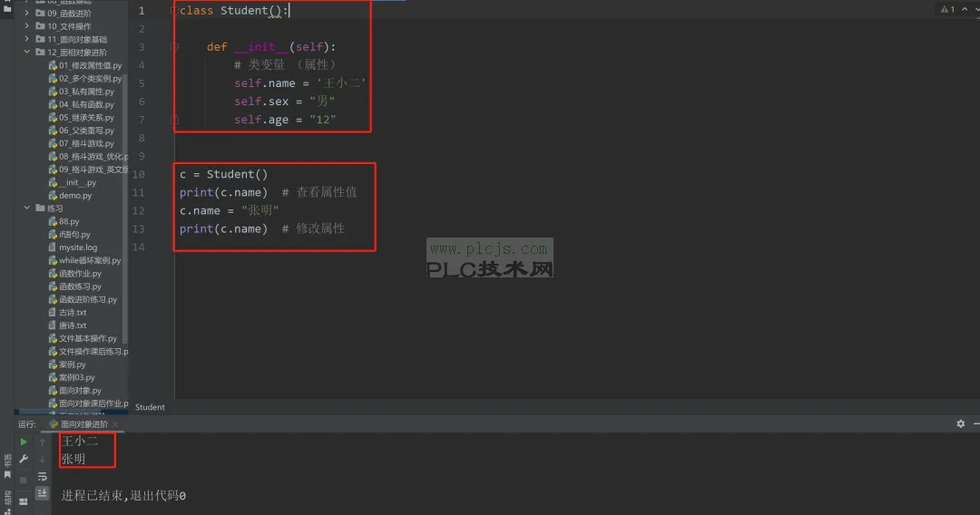Click line number 10 in gutter
The width and height of the screenshot is (980, 515).
tap(139, 174)
